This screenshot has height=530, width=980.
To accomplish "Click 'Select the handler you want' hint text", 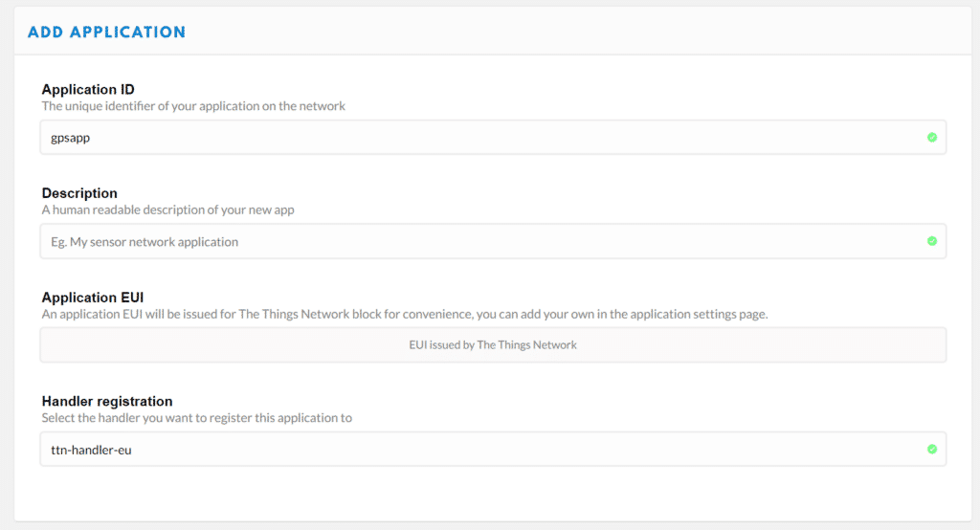I will (x=197, y=418).
